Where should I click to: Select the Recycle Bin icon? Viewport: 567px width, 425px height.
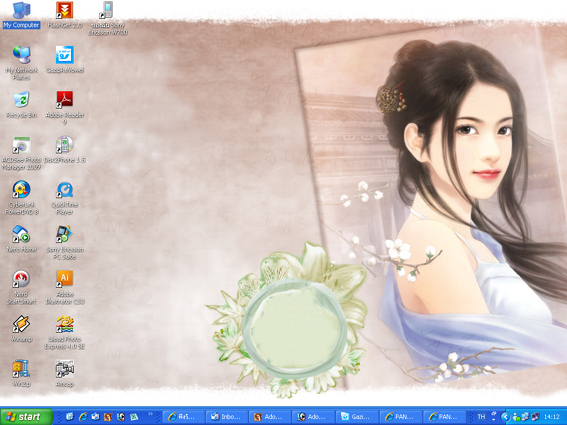click(x=21, y=105)
